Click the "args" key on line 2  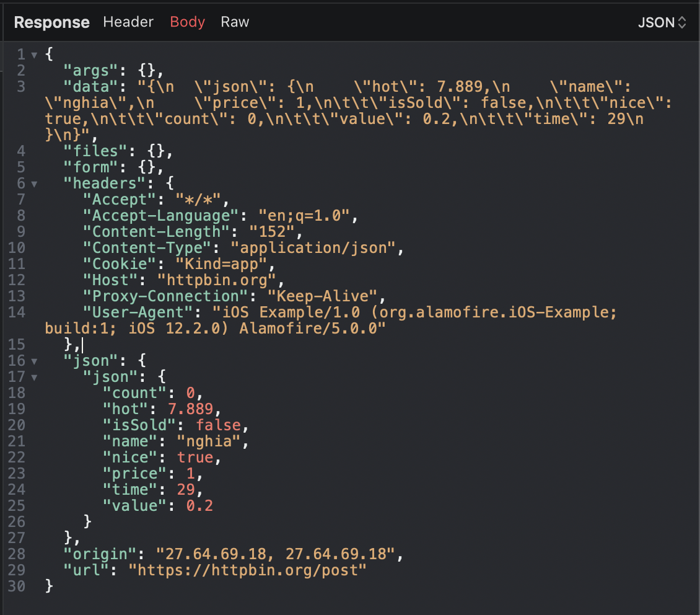[x=90, y=71]
